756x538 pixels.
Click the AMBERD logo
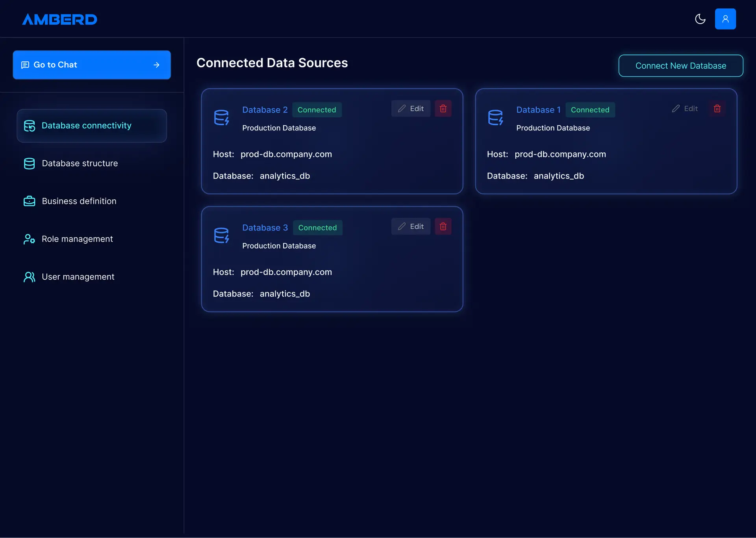(x=59, y=19)
